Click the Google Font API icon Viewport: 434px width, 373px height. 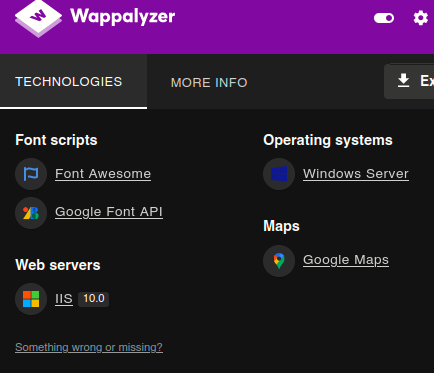(x=31, y=213)
